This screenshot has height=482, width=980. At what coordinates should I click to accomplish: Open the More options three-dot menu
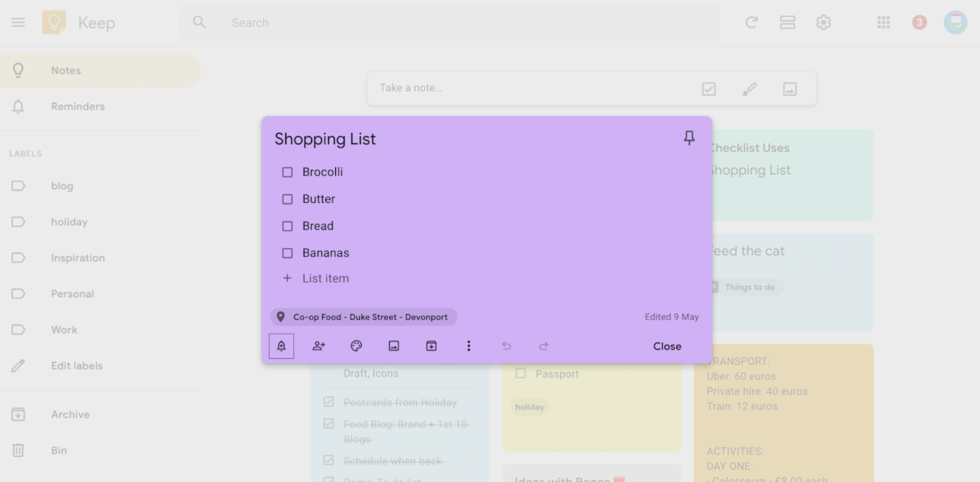[x=469, y=346]
